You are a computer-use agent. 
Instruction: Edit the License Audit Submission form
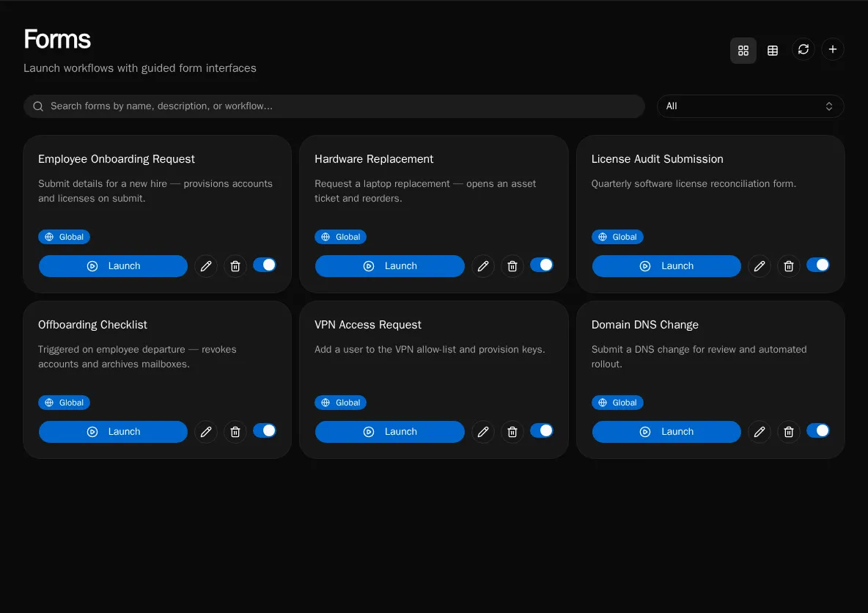pyautogui.click(x=759, y=266)
